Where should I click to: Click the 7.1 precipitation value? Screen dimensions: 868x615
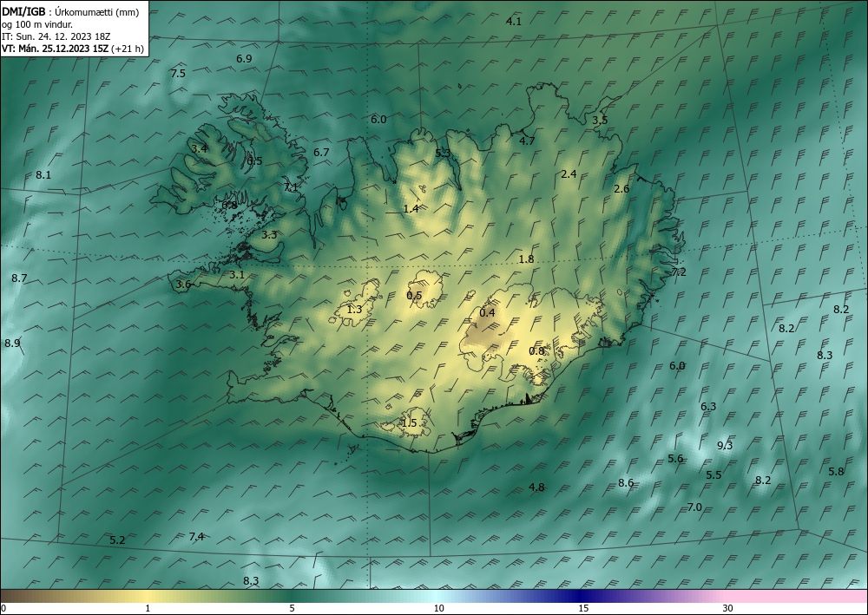(291, 187)
